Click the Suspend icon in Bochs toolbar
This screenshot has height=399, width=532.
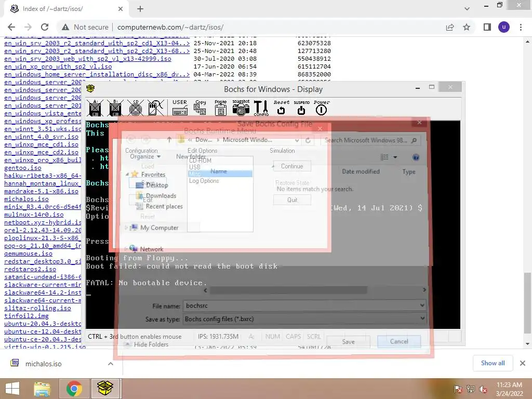[301, 108]
